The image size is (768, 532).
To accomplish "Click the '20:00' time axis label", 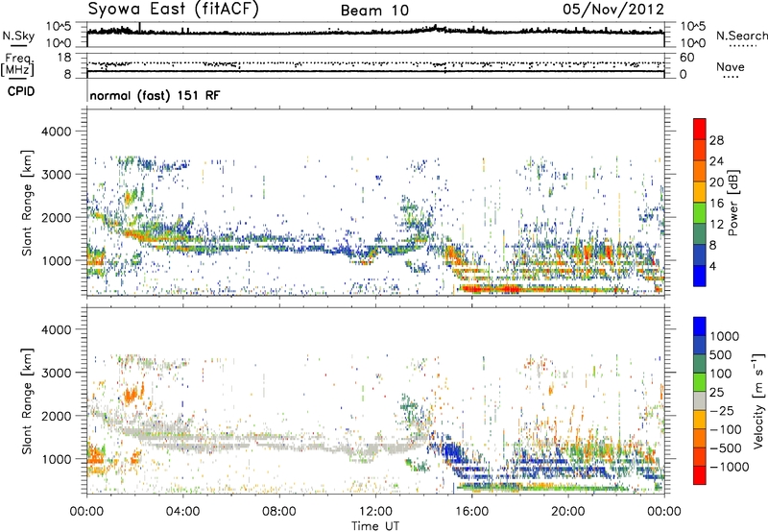I will pyautogui.click(x=568, y=512).
